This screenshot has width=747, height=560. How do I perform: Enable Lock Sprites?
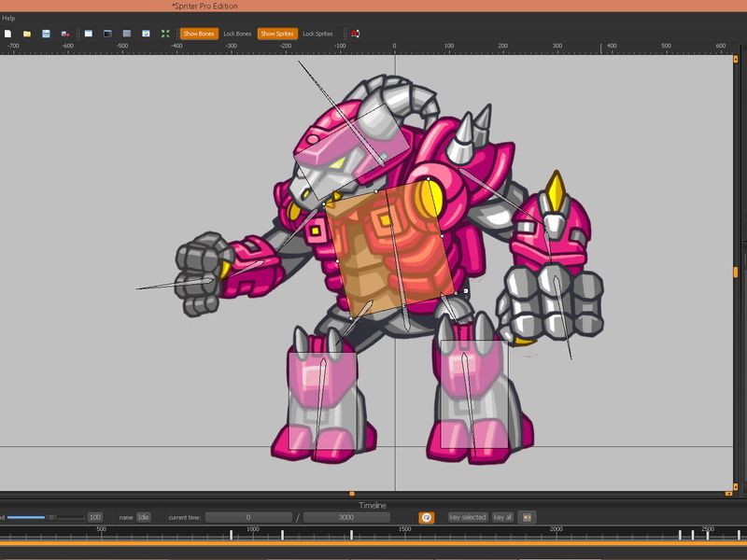click(x=317, y=34)
